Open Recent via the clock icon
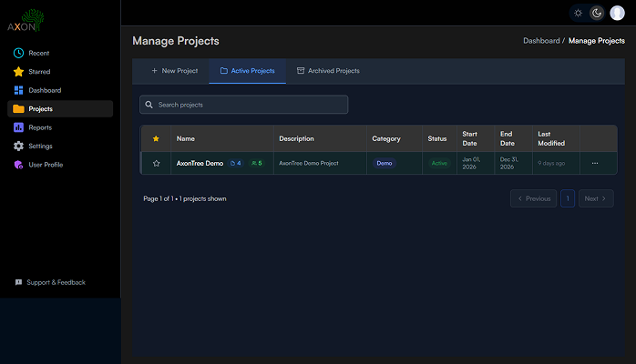The height and width of the screenshot is (364, 636). pyautogui.click(x=18, y=53)
